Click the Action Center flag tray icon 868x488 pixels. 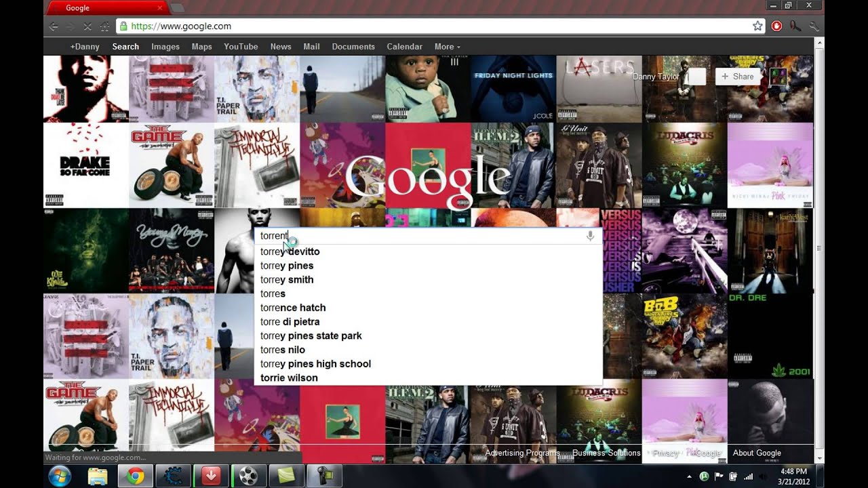click(719, 476)
